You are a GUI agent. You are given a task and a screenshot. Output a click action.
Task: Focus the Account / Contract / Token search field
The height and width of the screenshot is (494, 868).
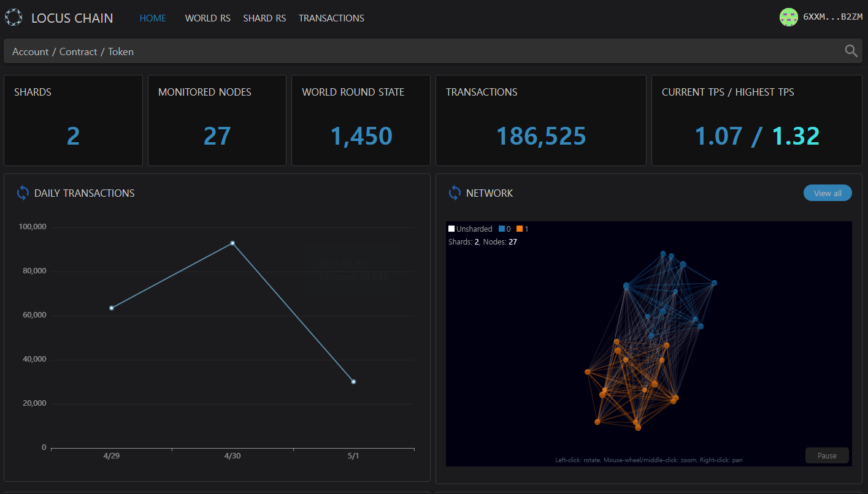(423, 51)
